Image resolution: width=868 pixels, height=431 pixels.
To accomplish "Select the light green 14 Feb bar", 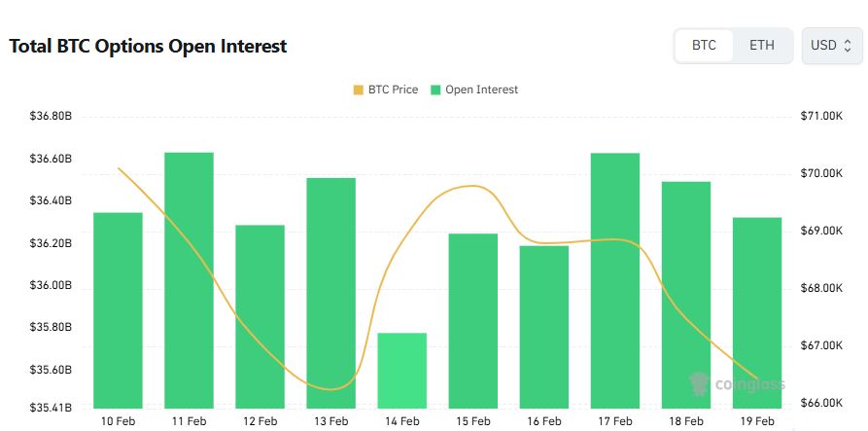I will tap(402, 370).
